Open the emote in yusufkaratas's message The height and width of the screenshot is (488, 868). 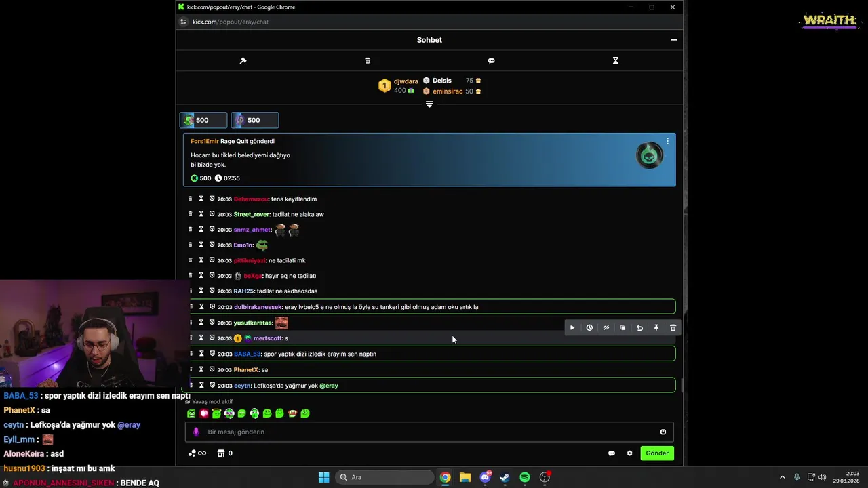point(281,323)
